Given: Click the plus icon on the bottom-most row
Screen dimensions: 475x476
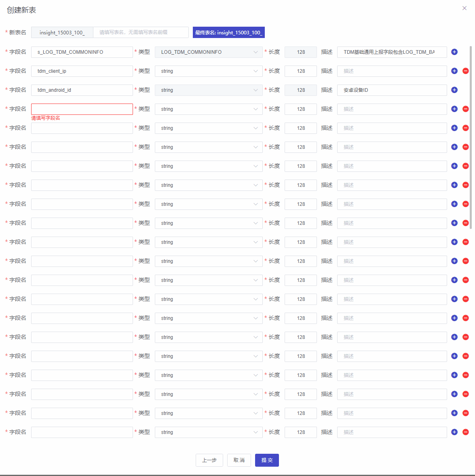Looking at the screenshot, I should 454,432.
